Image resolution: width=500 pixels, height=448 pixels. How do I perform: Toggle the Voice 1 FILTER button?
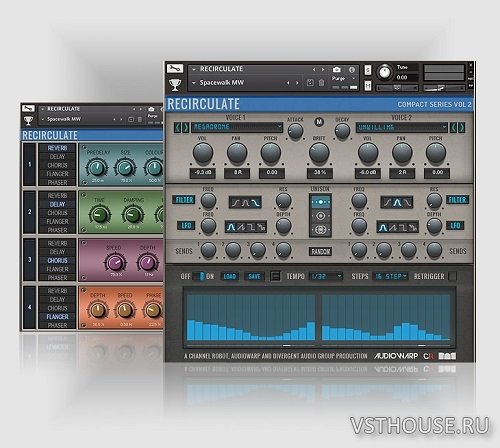point(184,200)
